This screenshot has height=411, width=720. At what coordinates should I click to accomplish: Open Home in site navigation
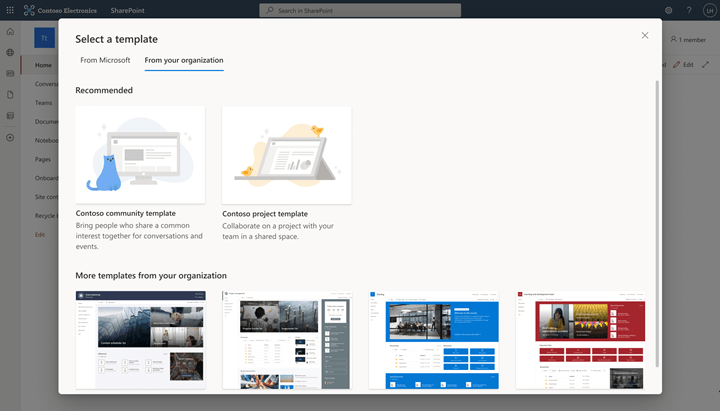[43, 65]
